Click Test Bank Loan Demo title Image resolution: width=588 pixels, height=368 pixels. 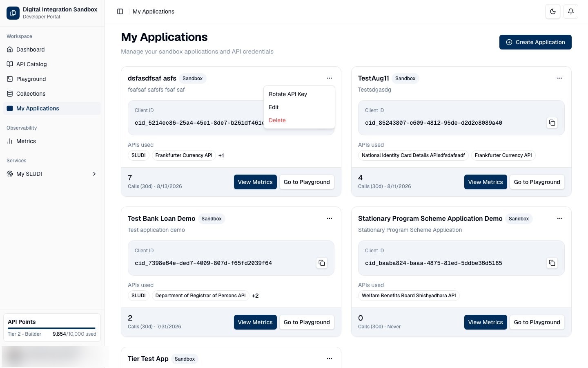click(x=162, y=218)
